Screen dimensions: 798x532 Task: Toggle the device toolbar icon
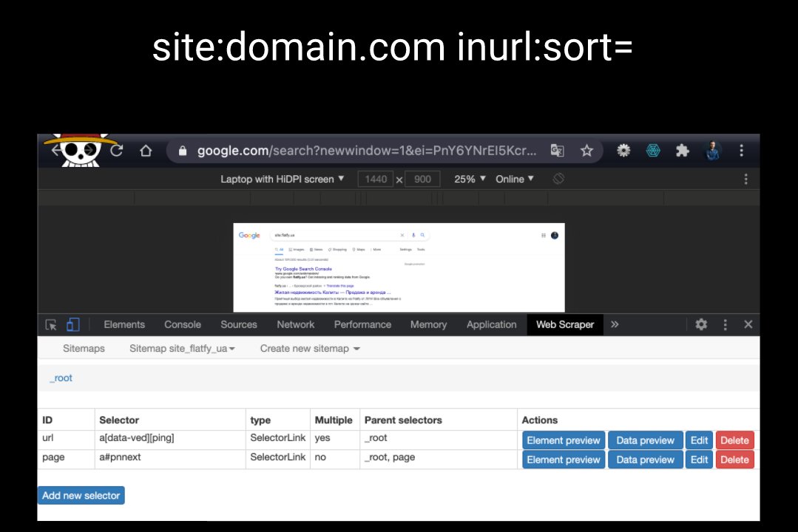(x=72, y=324)
